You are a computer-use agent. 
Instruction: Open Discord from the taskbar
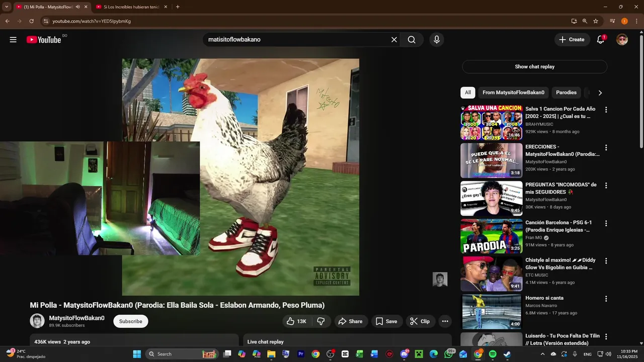[404, 354]
